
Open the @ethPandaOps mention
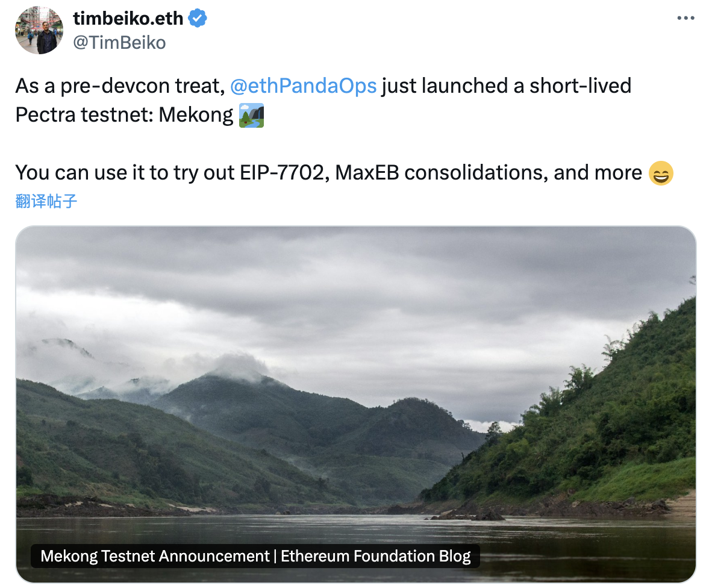[x=303, y=86]
